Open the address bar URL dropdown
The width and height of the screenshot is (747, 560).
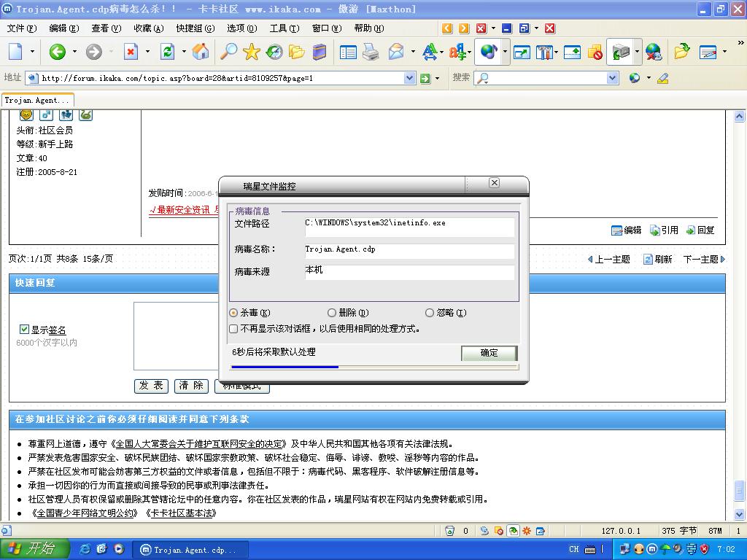[x=409, y=78]
